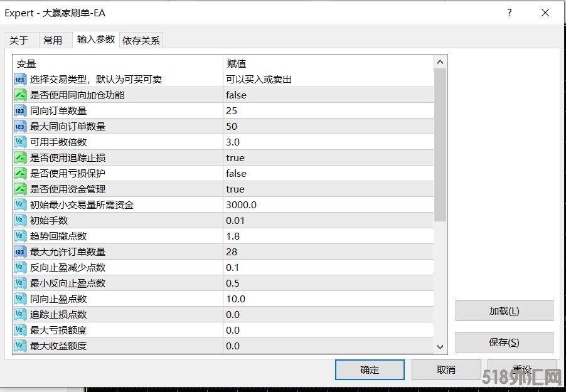The image size is (566, 392).
Task: Select the 同向止盈点数 variable label
Action: point(58,299)
